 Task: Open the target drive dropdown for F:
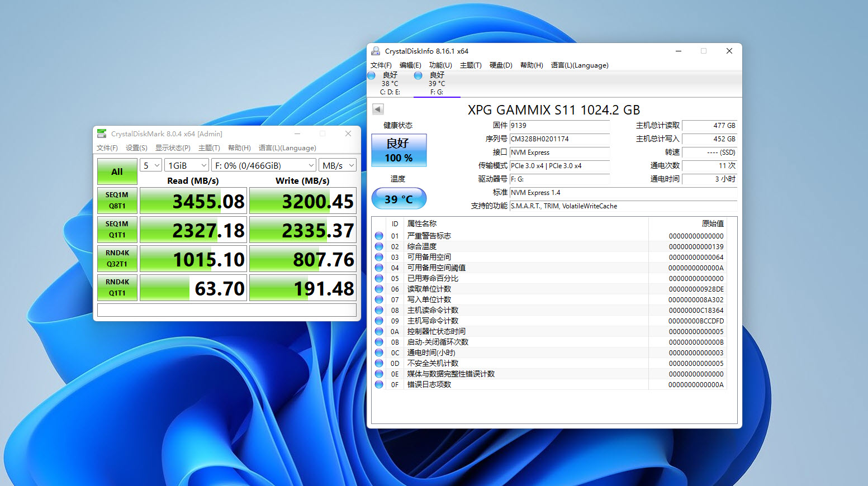tap(263, 165)
